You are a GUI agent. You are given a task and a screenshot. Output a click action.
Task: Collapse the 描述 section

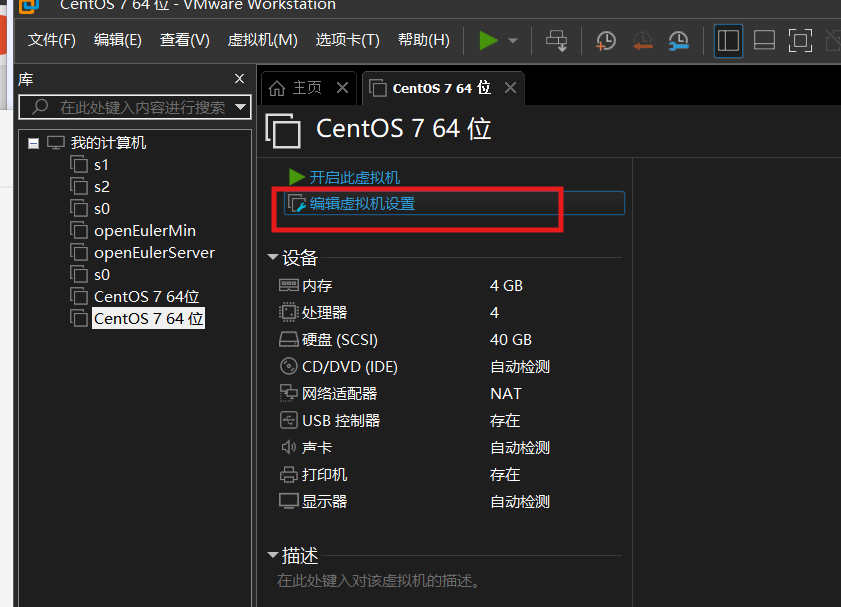tap(273, 555)
